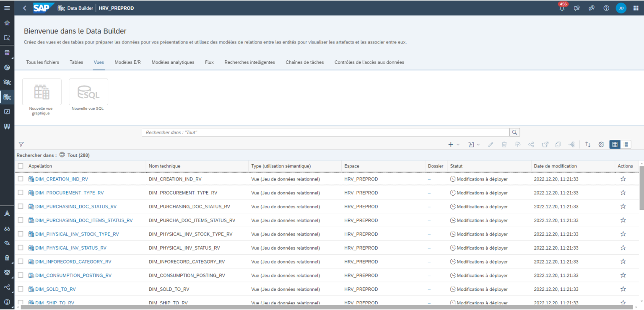The image size is (644, 310).
Task: Open the sidebar hamburger menu
Action: pos(7,8)
